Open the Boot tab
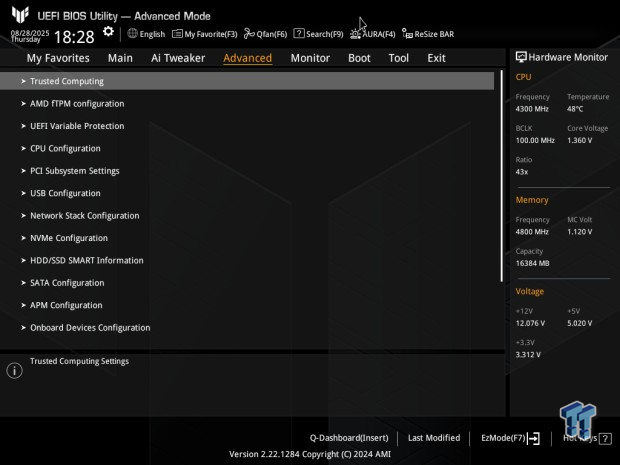The width and height of the screenshot is (620, 465). pos(359,58)
